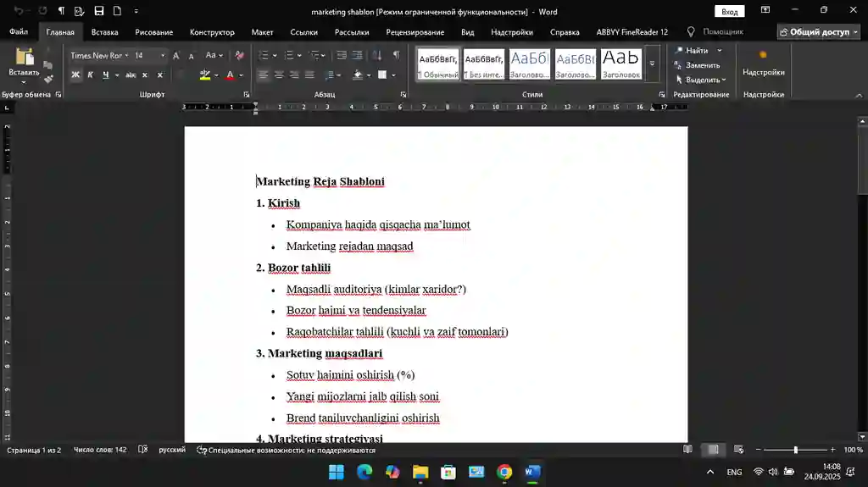Open Google Chrome from the taskbar
This screenshot has height=487, width=868.
pyautogui.click(x=504, y=472)
